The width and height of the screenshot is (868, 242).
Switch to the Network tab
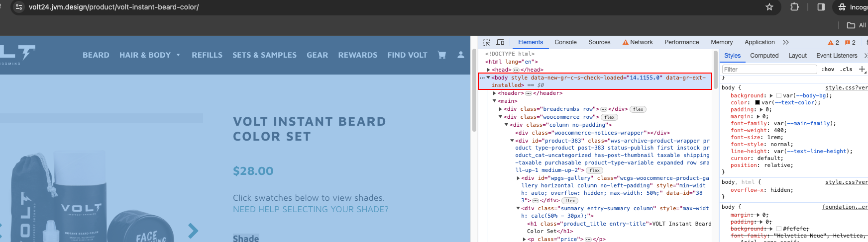(638, 42)
